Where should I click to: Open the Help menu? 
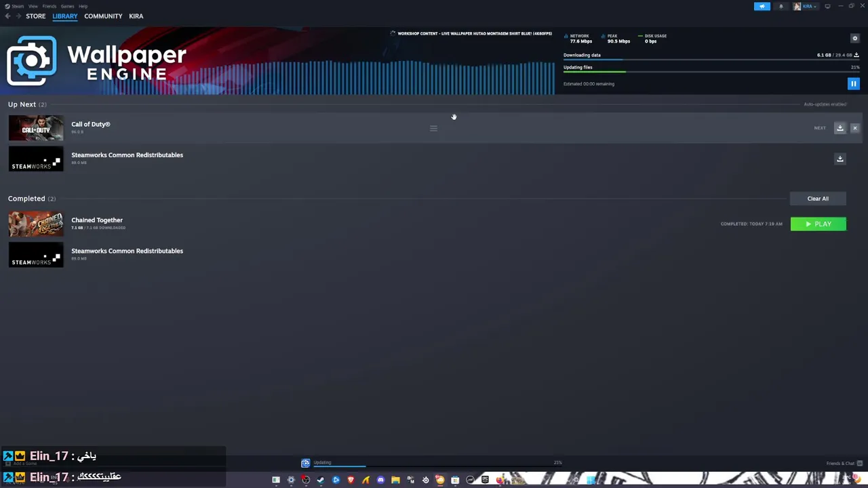point(83,6)
